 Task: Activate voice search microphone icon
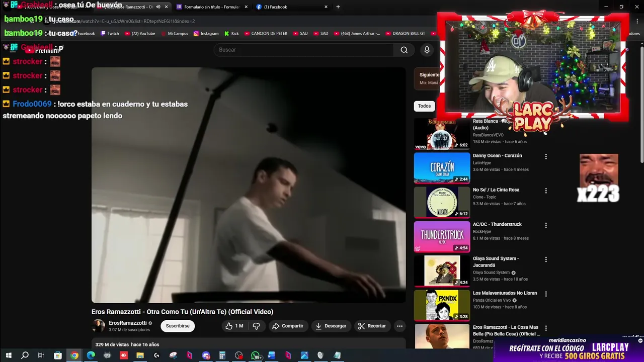[427, 50]
